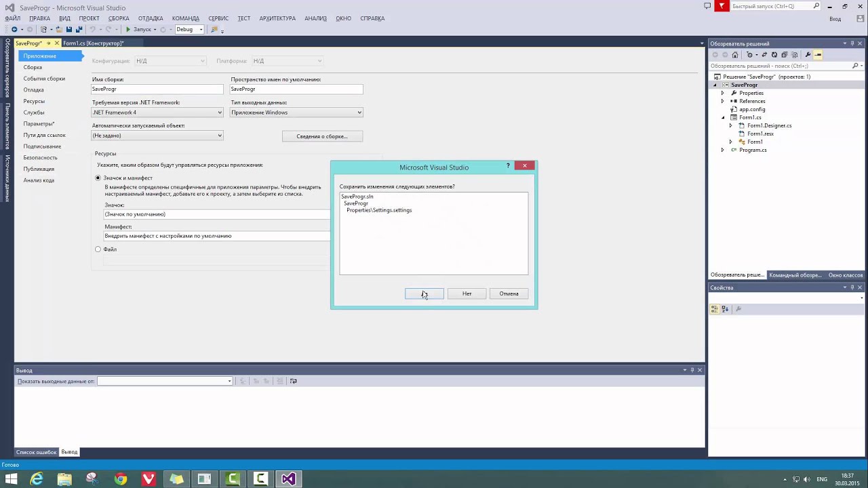Viewport: 868px width, 488px height.
Task: Click the Internet Explorer taskbar icon
Action: coord(37,479)
